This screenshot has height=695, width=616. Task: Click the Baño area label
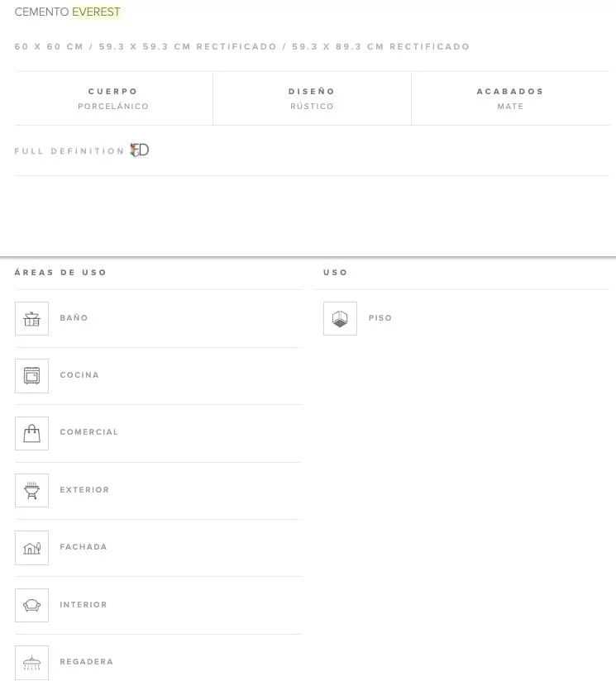point(74,318)
